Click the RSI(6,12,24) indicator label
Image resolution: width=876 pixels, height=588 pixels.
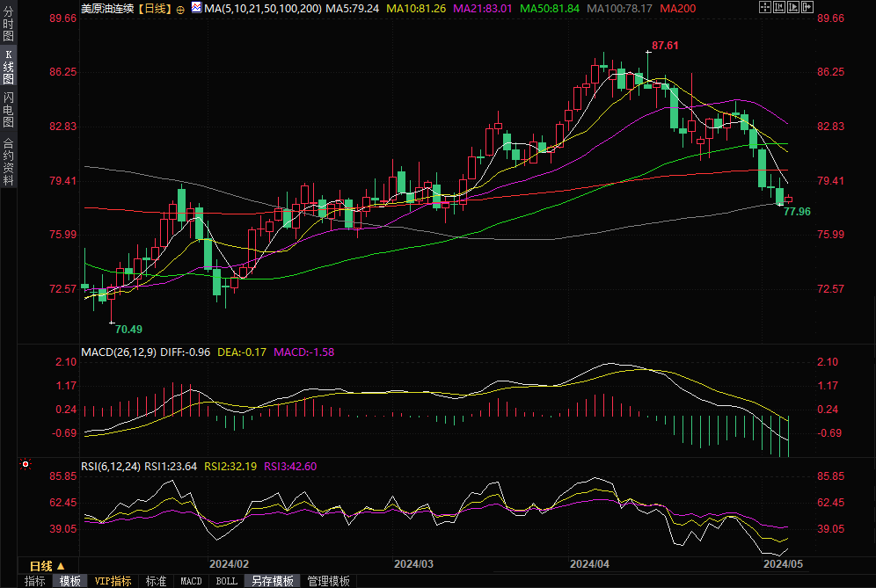coord(110,466)
